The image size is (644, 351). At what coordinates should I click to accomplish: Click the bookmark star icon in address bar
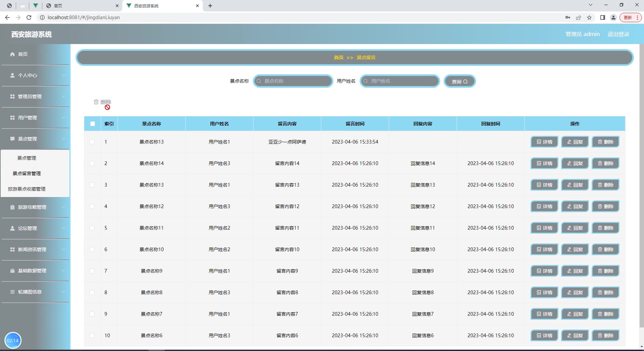coord(589,17)
